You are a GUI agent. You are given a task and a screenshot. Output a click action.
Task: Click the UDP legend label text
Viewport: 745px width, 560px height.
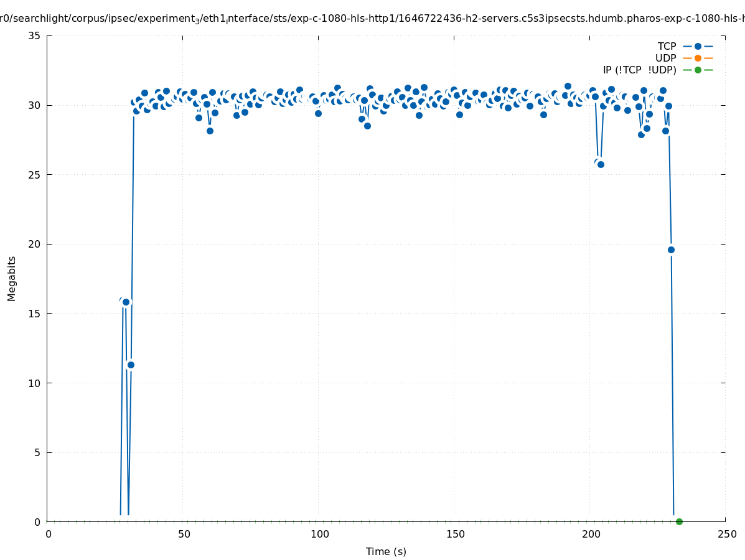[x=665, y=58]
